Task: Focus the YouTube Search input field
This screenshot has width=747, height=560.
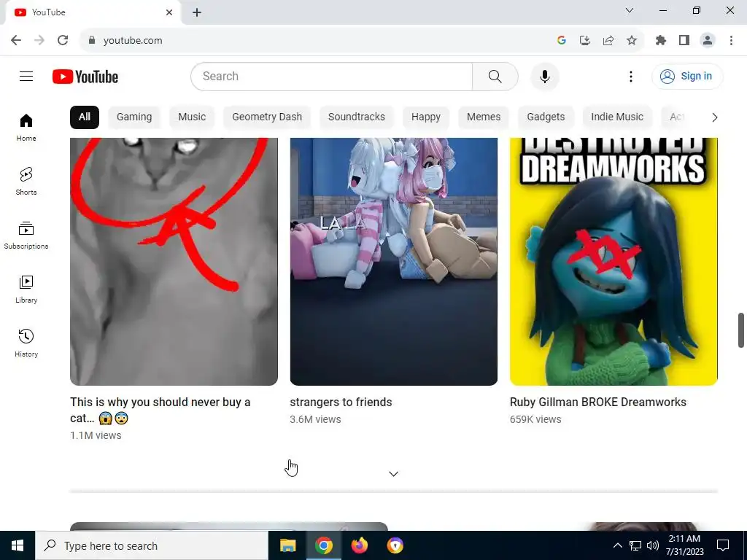Action: coord(332,76)
